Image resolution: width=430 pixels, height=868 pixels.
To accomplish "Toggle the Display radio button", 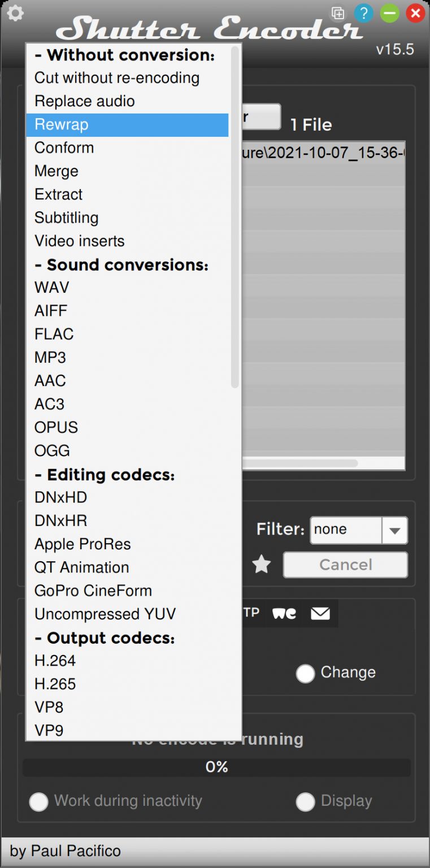I will click(305, 801).
